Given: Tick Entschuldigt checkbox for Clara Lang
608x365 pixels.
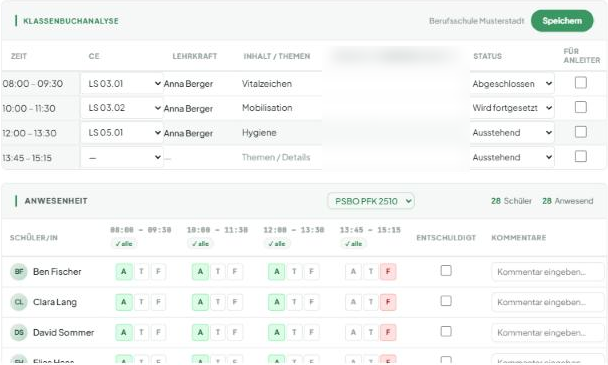Looking at the screenshot, I should (446, 301).
